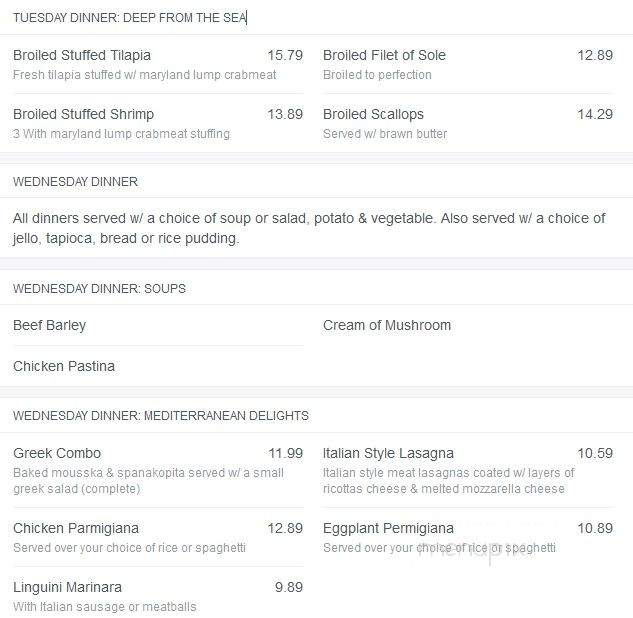
Task: Open the Wednesday Dinner: Soups heading
Action: tap(99, 289)
